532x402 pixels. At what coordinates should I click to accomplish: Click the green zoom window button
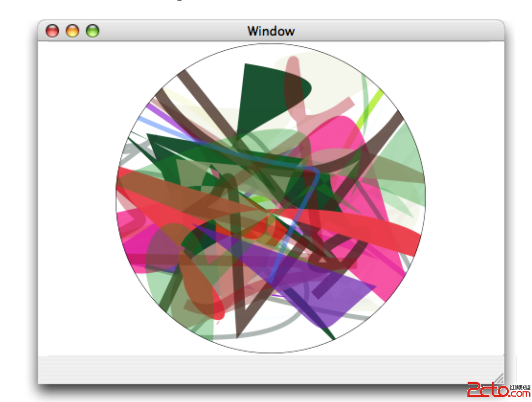(92, 31)
